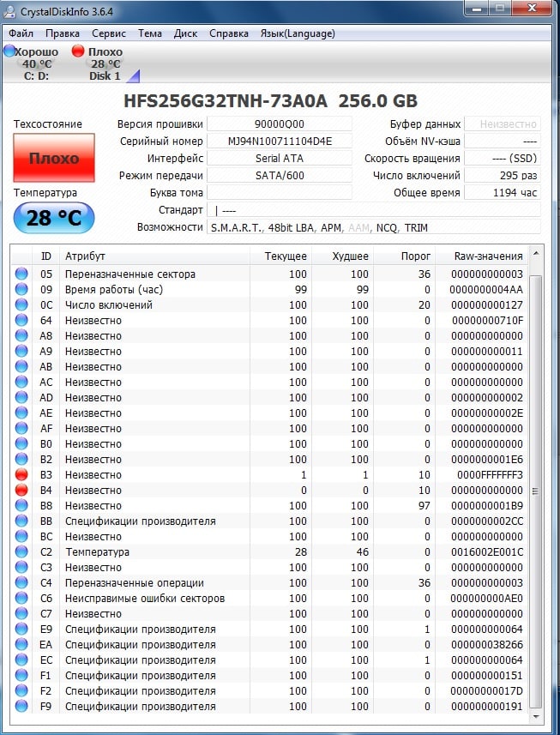Click the blue status icon for attribute C2
Image resolution: width=560 pixels, height=735 pixels.
21,551
